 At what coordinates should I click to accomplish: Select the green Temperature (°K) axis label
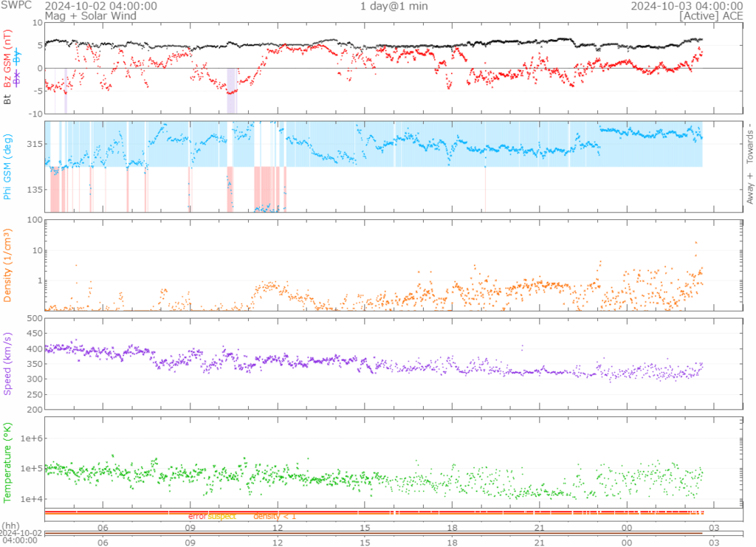pyautogui.click(x=8, y=461)
